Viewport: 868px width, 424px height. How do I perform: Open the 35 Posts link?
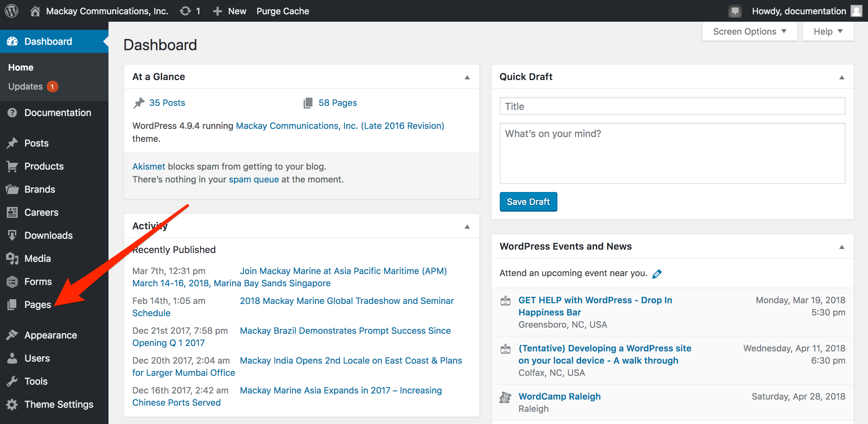coord(167,103)
